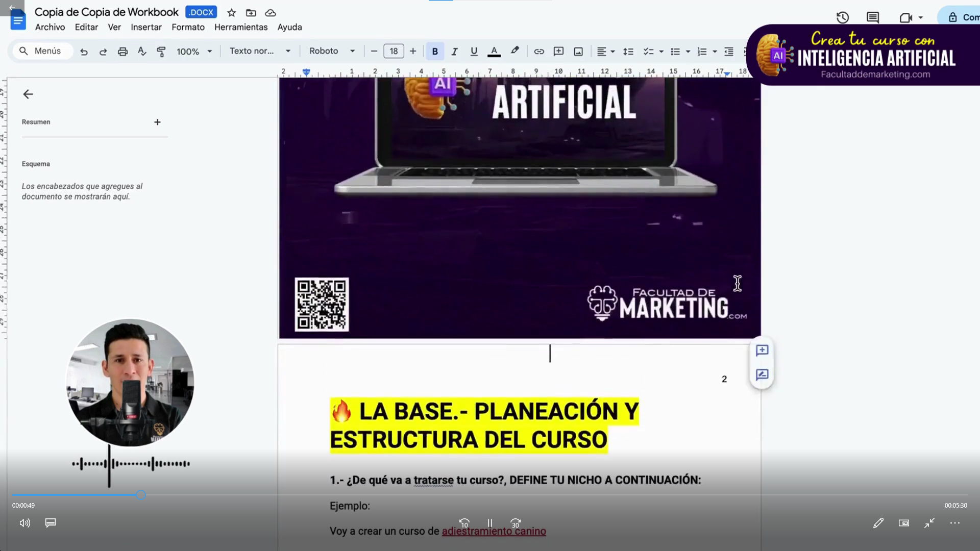Open the Archivo menu

tap(50, 27)
